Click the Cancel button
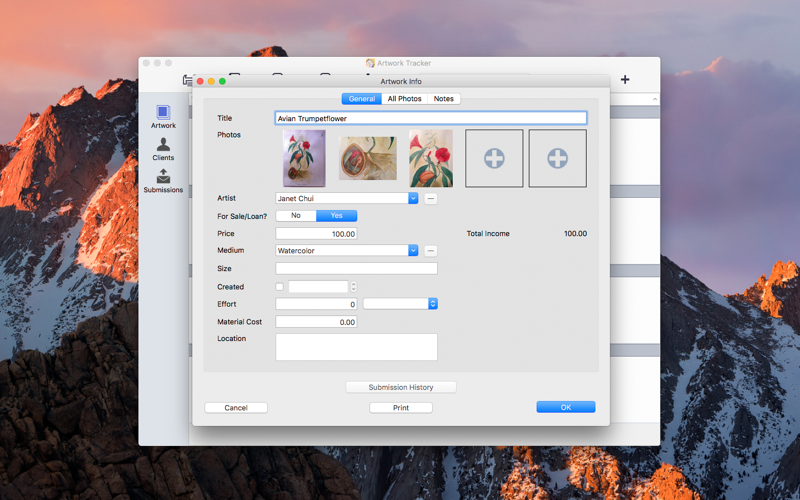Viewport: 800px width, 500px height. click(236, 408)
